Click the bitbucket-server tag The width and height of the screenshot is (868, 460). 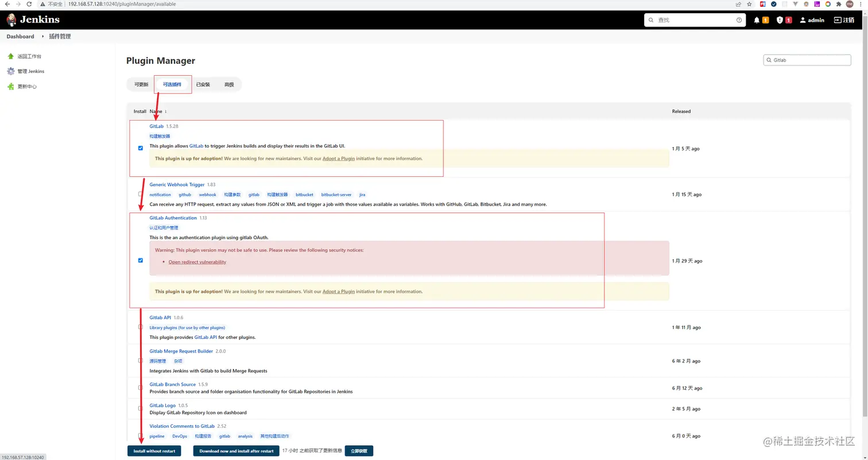point(336,195)
